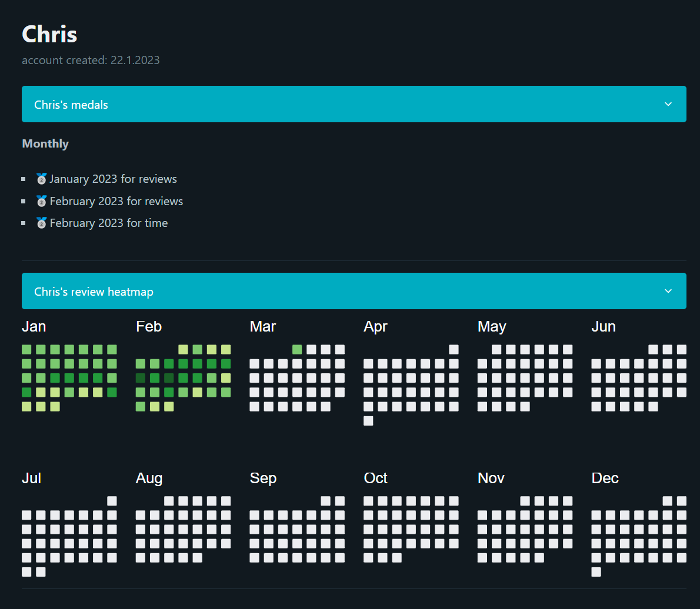
Task: Select the single square in July's top row
Action: pyautogui.click(x=112, y=501)
